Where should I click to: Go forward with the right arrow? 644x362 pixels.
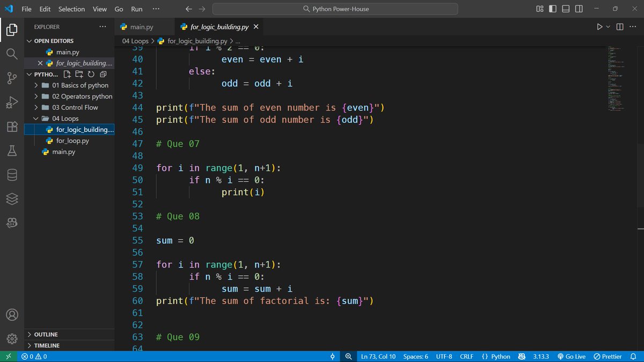tap(202, 9)
